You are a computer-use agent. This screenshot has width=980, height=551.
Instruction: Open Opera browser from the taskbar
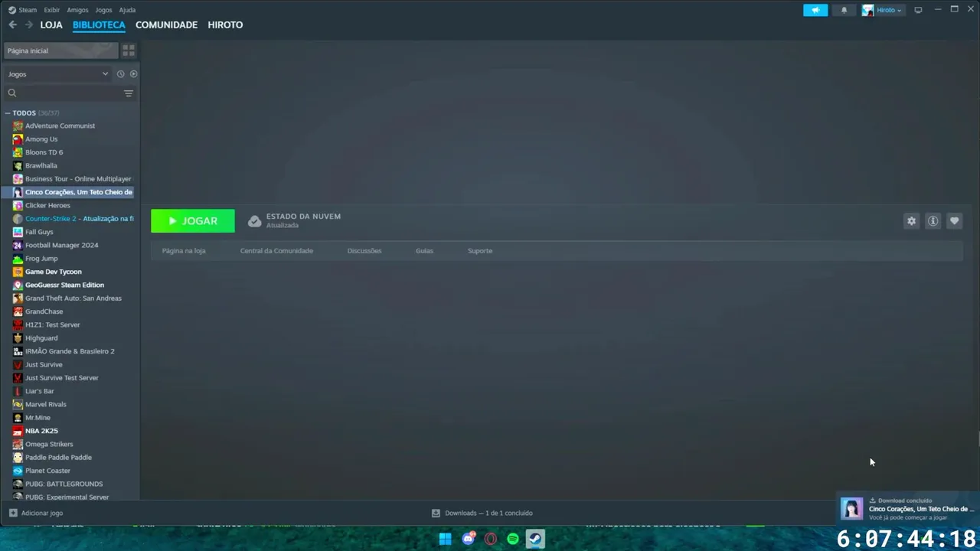tap(491, 539)
